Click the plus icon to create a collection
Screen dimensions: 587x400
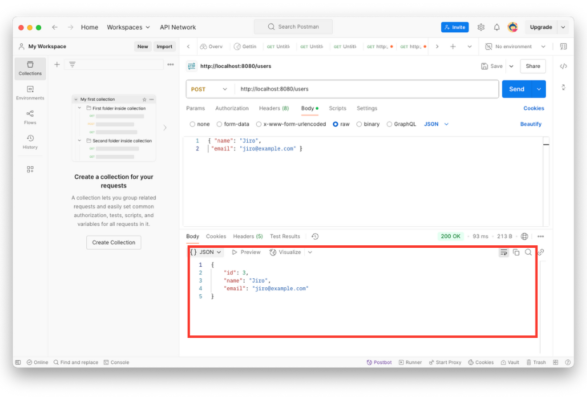pos(57,64)
